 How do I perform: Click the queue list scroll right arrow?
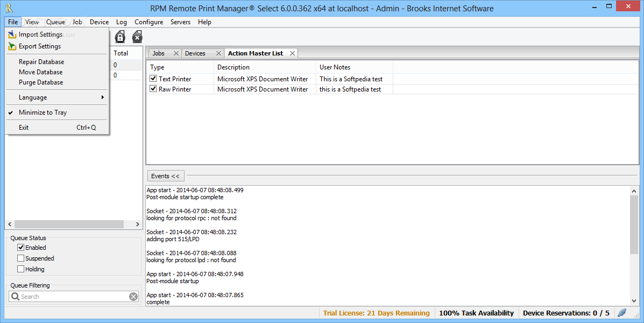(x=138, y=224)
